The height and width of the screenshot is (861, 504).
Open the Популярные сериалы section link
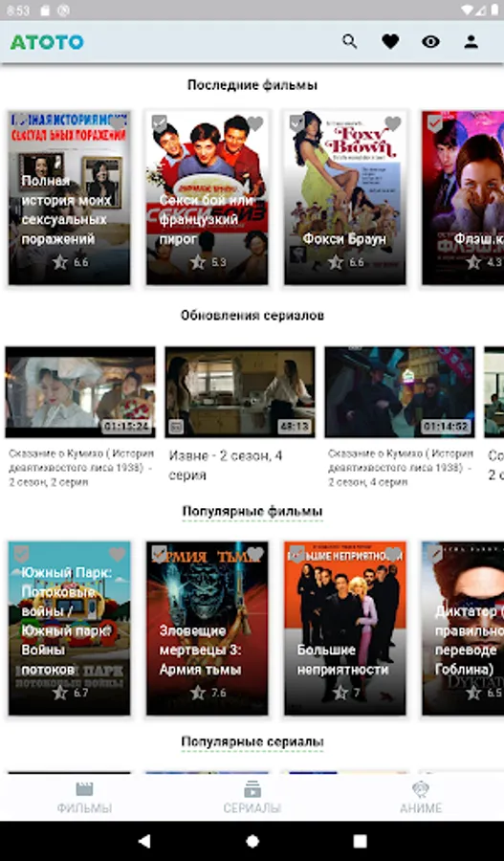pos(252,742)
